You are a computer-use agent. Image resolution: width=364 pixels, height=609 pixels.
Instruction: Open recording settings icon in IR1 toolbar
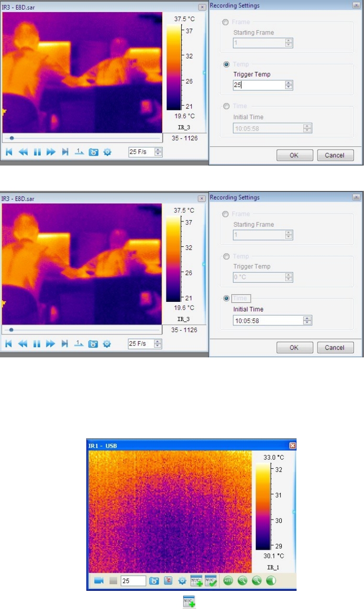[x=168, y=581]
